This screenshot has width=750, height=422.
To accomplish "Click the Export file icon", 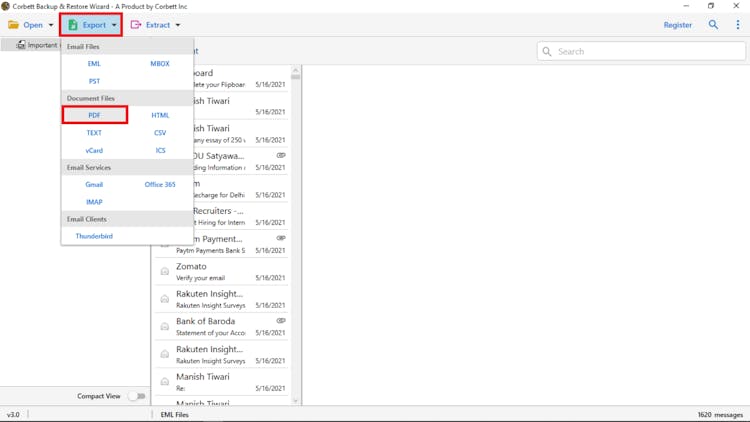I will pos(73,25).
